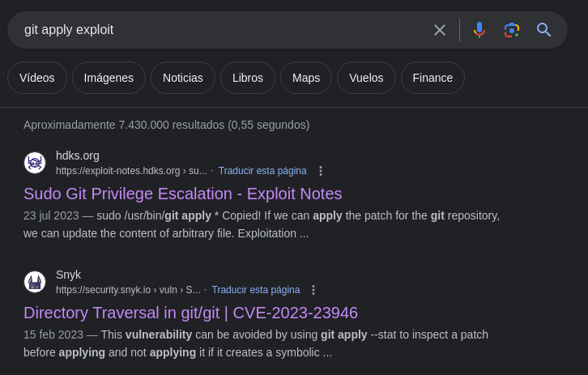Open more options for Snyk result
Viewport: 588px width, 375px height.
(x=313, y=290)
